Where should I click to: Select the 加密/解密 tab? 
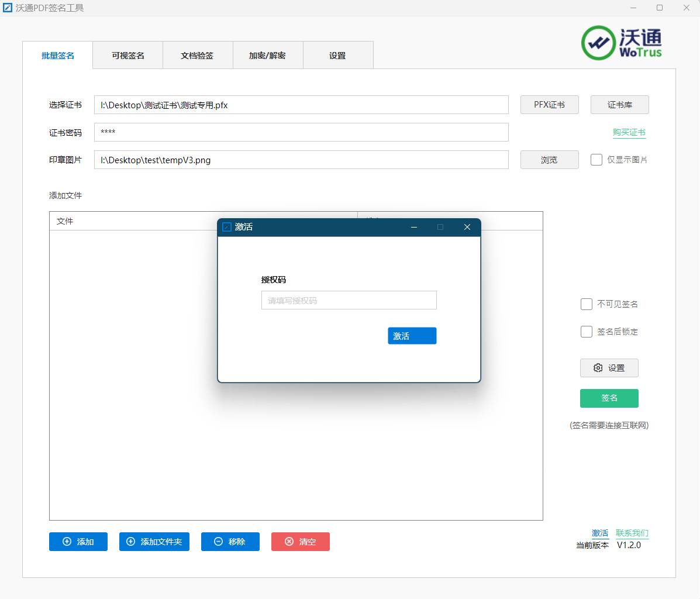(267, 56)
